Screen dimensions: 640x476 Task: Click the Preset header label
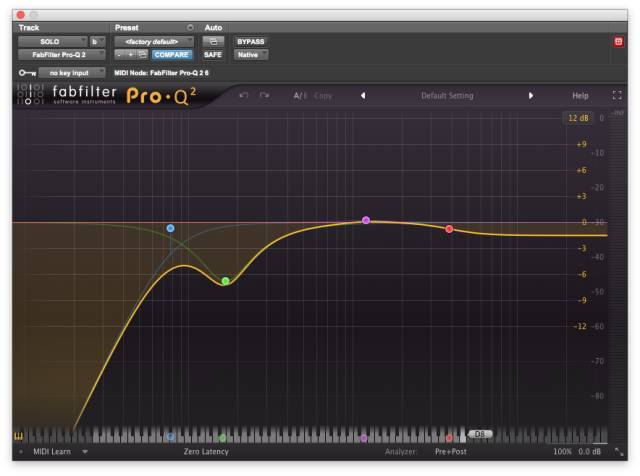127,27
